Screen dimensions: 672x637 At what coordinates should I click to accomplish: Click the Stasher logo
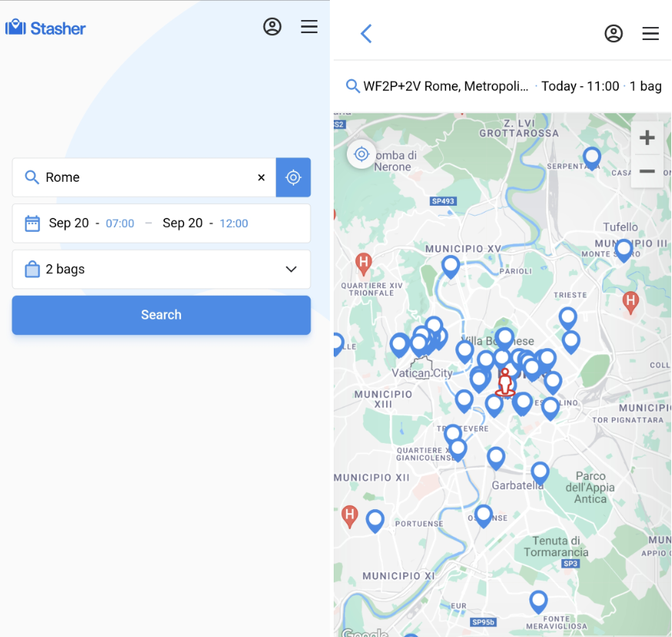click(x=45, y=28)
